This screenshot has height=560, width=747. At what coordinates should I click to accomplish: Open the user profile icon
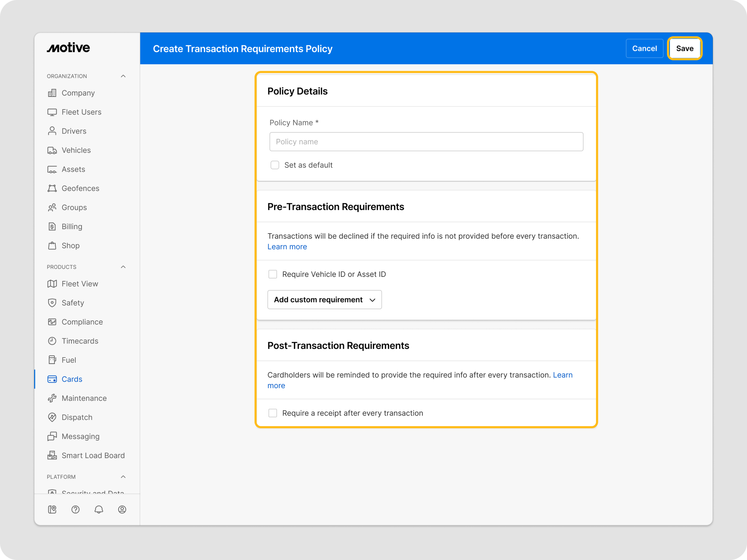(x=122, y=509)
